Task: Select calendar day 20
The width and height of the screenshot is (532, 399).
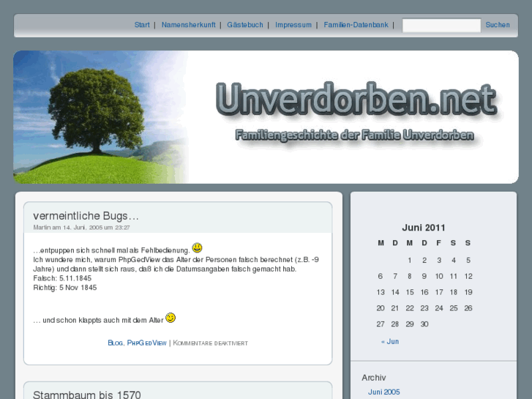Action: coord(381,308)
